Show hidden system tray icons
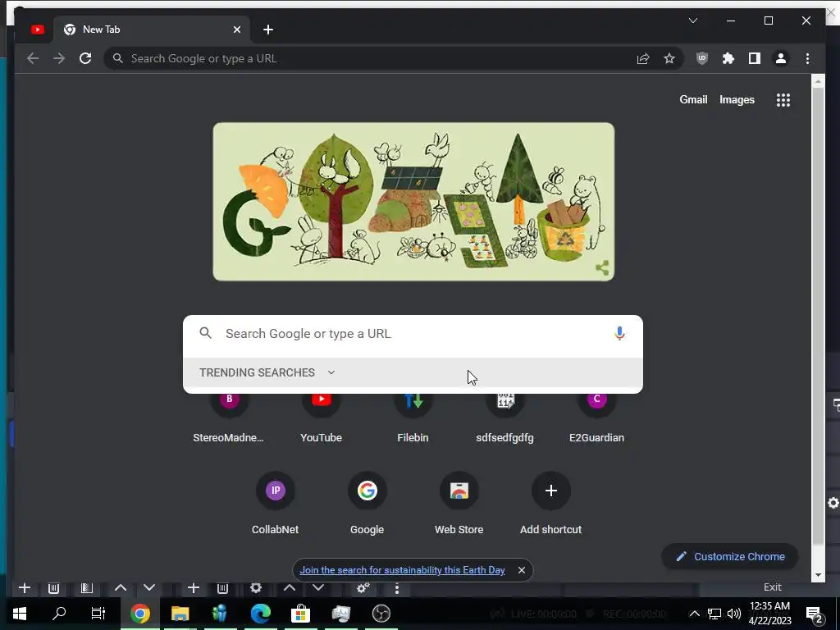Screen dimensions: 840x630 pos(694,614)
